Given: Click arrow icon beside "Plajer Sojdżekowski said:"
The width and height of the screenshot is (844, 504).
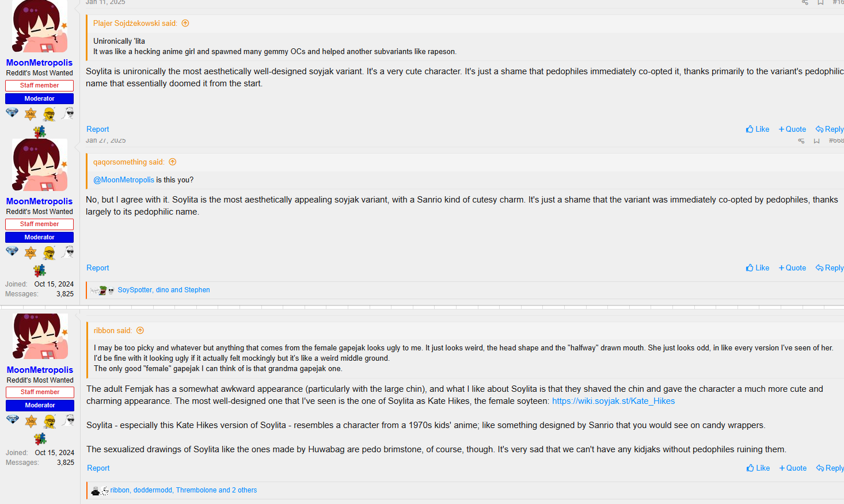Looking at the screenshot, I should tap(185, 24).
